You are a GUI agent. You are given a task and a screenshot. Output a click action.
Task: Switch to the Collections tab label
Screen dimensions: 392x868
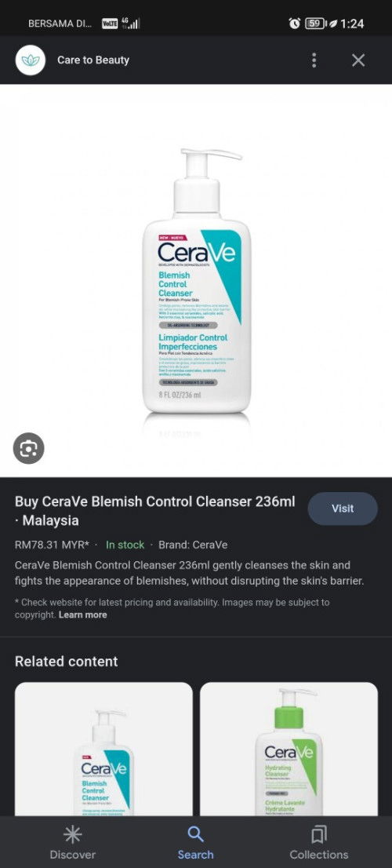[x=319, y=854]
